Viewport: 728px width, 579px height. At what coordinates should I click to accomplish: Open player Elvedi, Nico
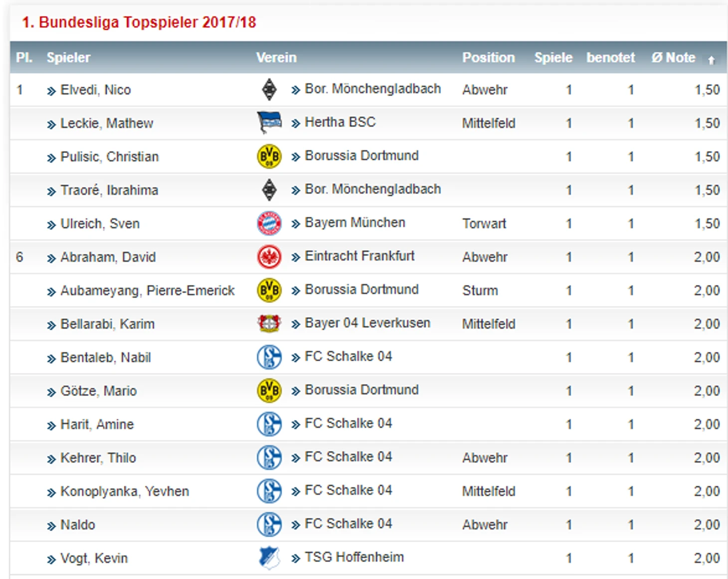[x=96, y=90]
